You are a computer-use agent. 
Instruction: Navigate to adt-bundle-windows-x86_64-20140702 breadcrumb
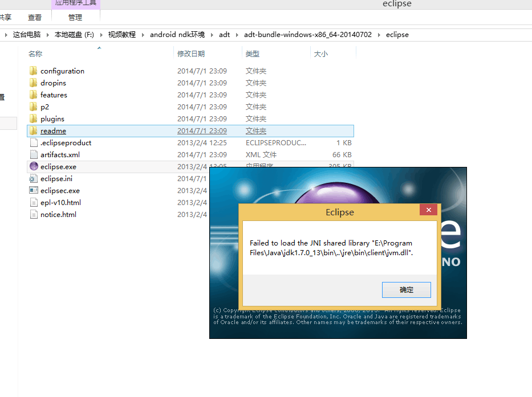pos(308,35)
